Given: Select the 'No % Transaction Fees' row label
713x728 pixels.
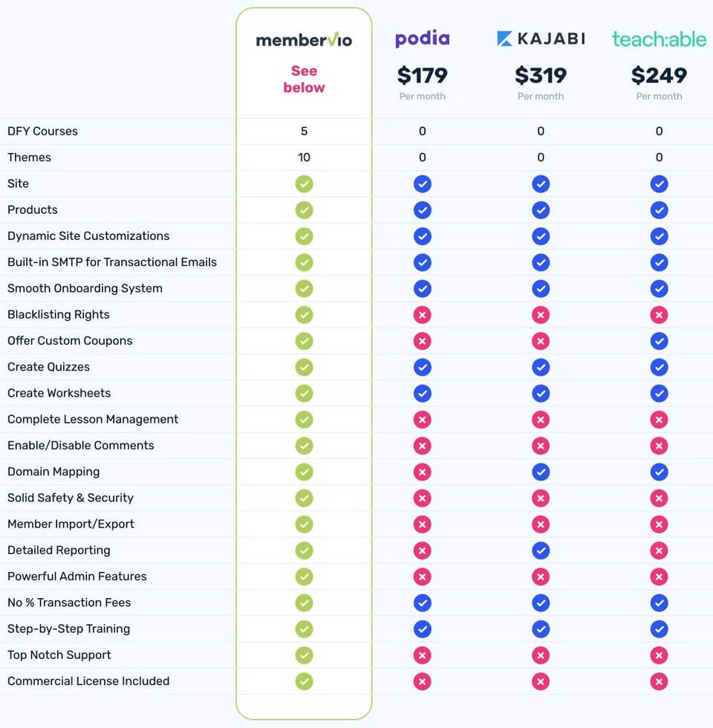Looking at the screenshot, I should [x=69, y=602].
